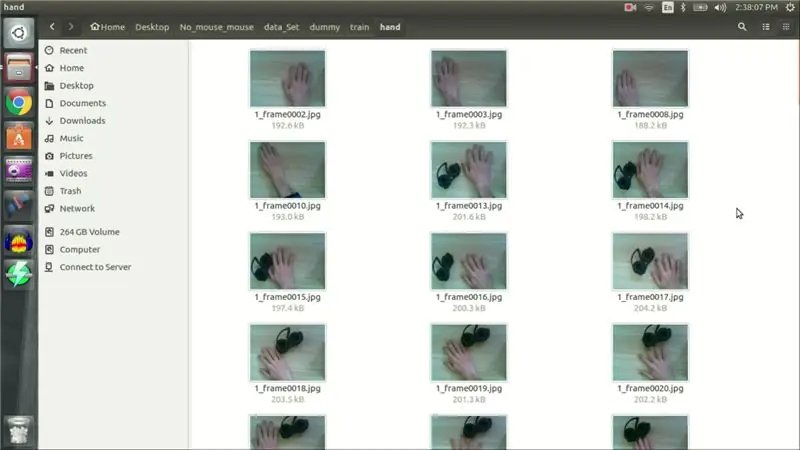Switch to icon grid view
This screenshot has width=800, height=450.
[x=786, y=27]
